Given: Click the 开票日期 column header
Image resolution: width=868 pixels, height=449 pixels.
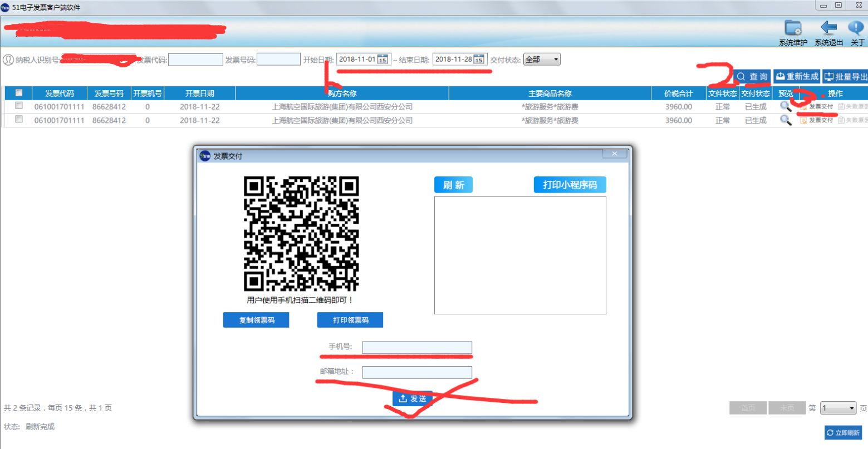Looking at the screenshot, I should click(200, 93).
